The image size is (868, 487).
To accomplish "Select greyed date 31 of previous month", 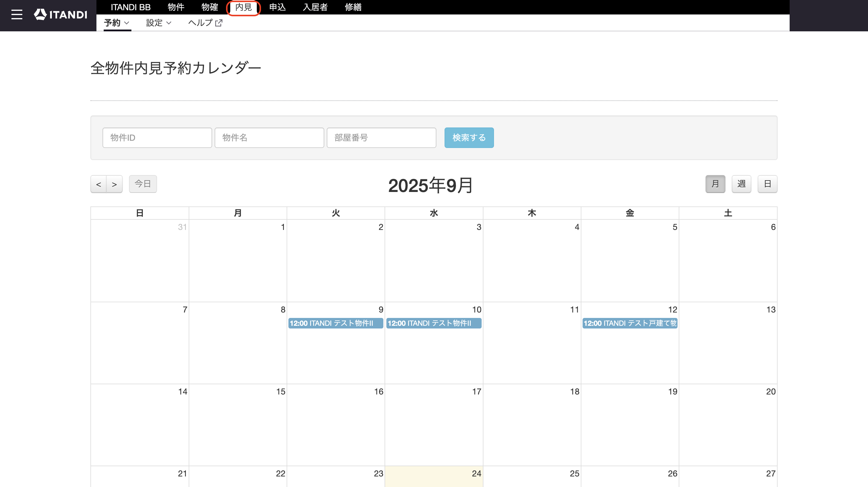I will tap(183, 227).
